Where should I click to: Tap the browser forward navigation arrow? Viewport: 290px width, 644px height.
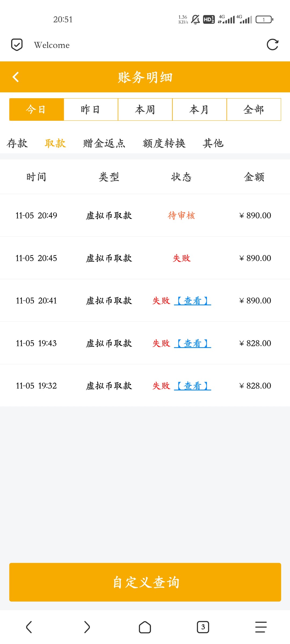87,627
